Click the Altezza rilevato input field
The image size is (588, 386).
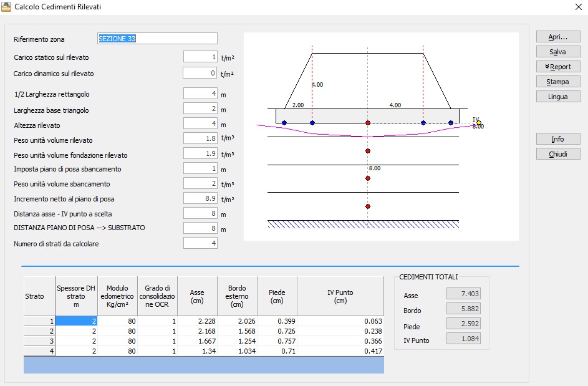200,123
